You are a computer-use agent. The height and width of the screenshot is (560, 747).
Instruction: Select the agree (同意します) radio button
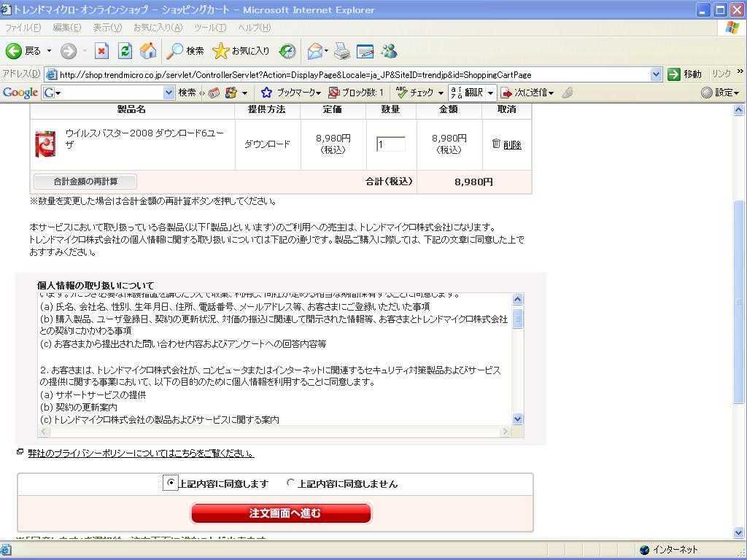171,483
